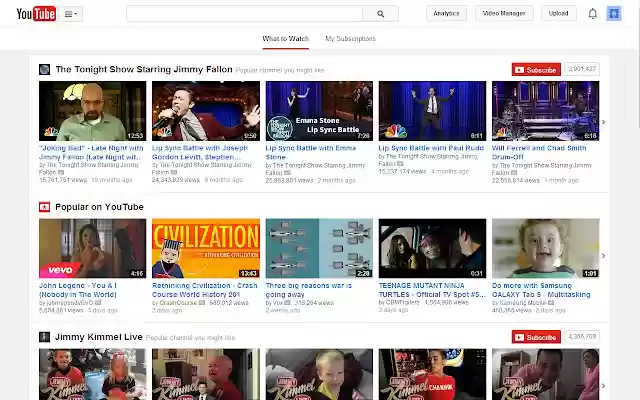Screen dimensions: 640x400
Task: Play the Joking Bad video thumbnail
Action: coord(92,111)
